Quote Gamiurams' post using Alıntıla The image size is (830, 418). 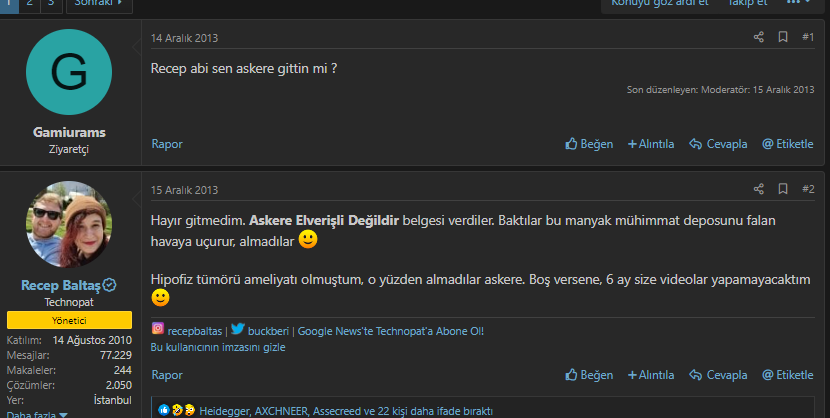[651, 144]
